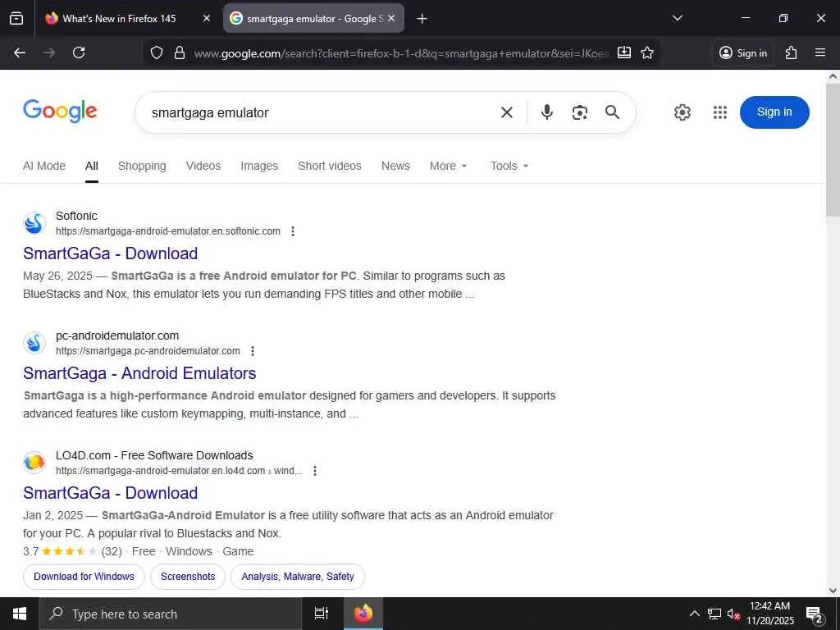Screen dimensions: 840x630
Task: Click lo4d.com URL text under LO4D.com
Action: [179, 471]
